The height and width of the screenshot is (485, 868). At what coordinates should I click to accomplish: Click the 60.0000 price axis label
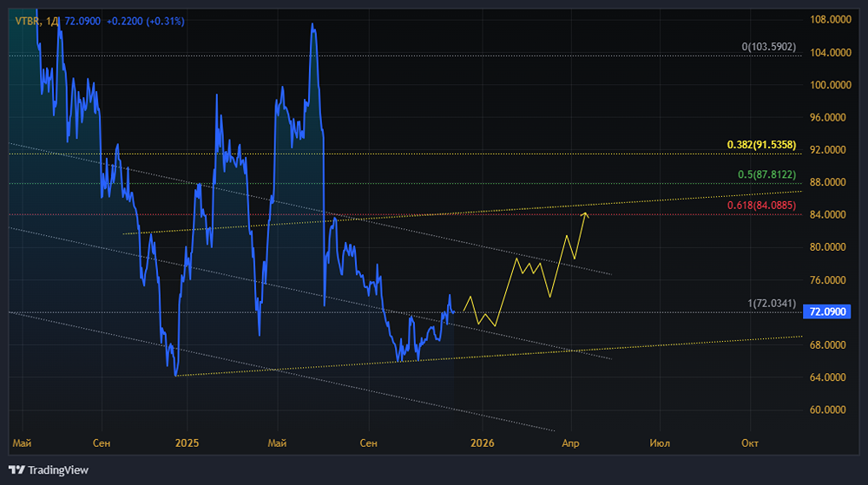tap(827, 410)
